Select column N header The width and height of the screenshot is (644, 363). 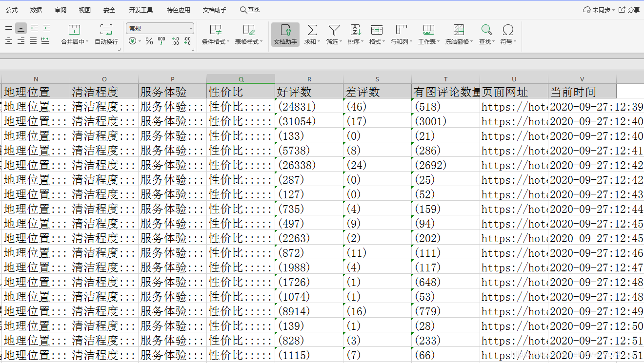[x=36, y=79]
